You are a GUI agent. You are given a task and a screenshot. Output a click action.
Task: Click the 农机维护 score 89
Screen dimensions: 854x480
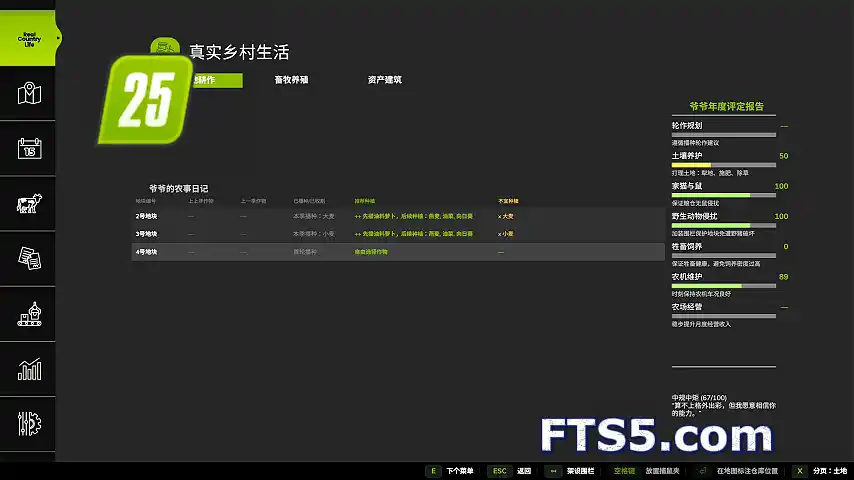783,277
